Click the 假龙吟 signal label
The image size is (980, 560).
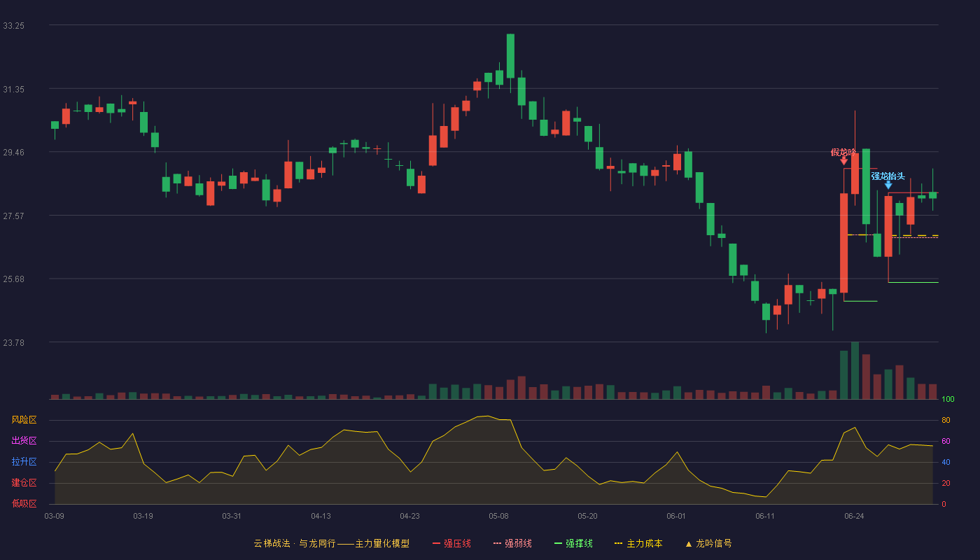click(x=843, y=152)
